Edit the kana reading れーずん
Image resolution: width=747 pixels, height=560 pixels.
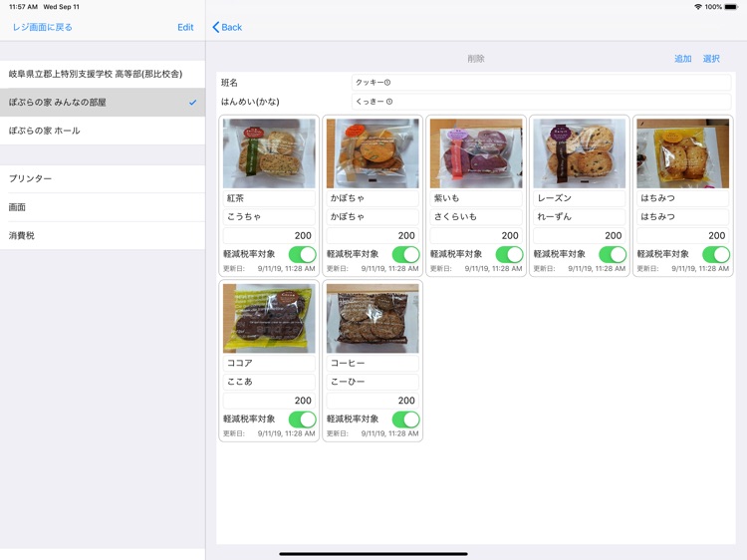click(x=580, y=216)
